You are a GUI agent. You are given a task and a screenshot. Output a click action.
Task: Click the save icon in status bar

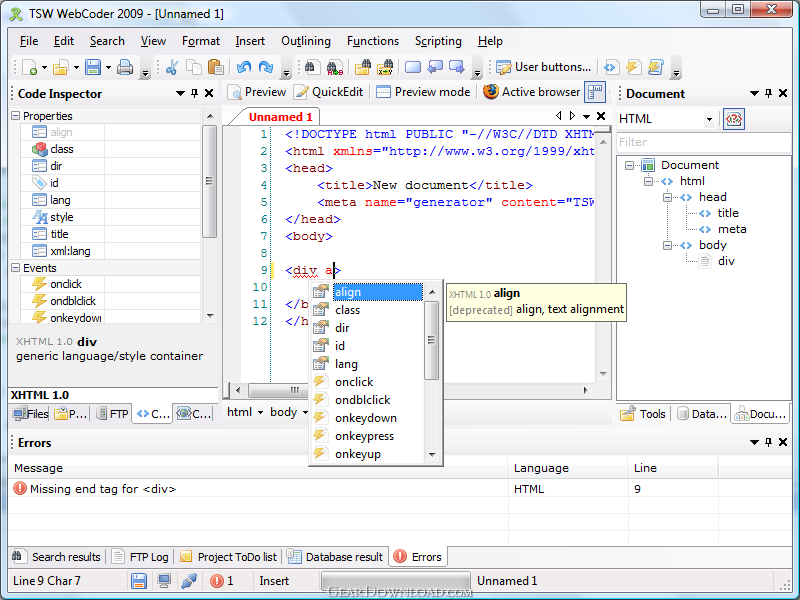[139, 581]
